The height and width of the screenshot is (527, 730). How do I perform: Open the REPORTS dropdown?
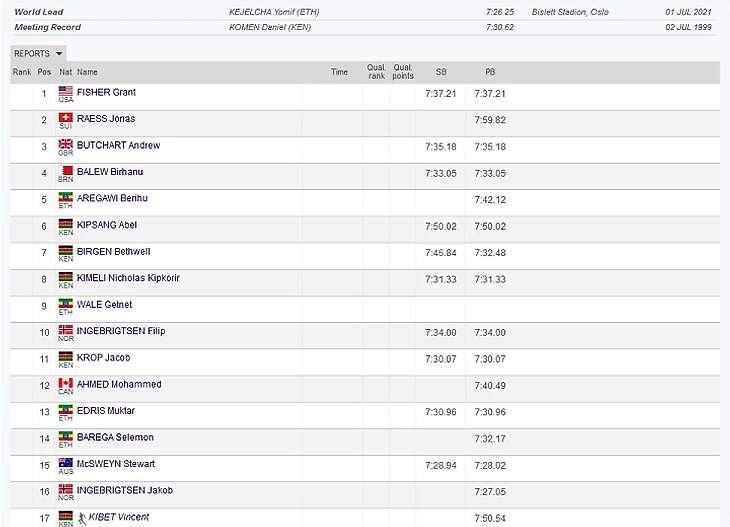pyautogui.click(x=38, y=53)
